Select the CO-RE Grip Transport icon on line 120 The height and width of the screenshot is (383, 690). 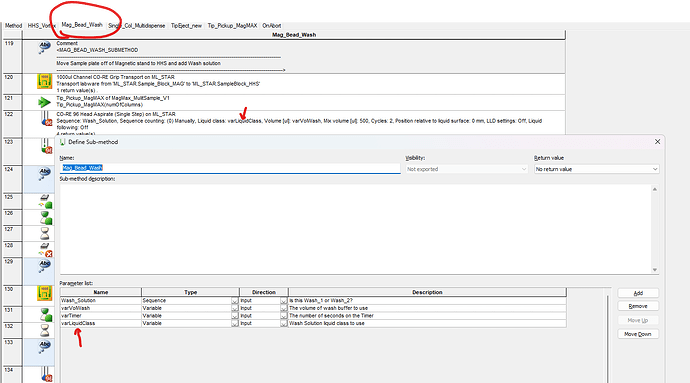pos(44,81)
